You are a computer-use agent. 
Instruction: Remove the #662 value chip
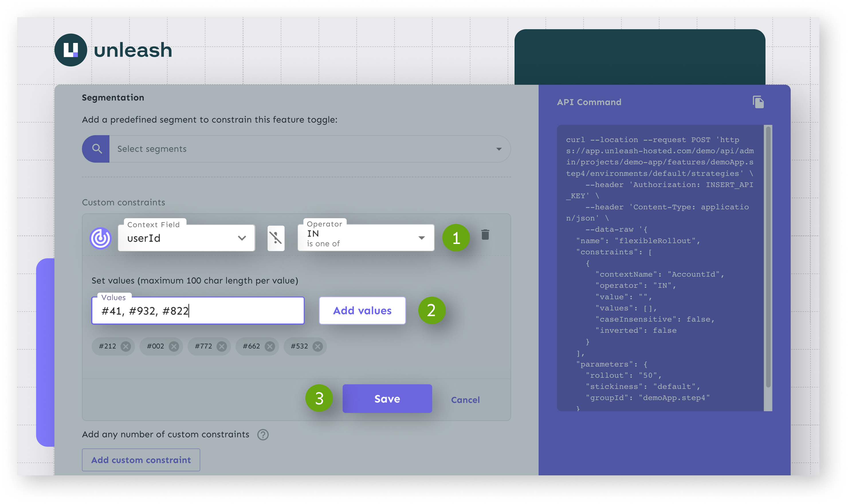pos(270,346)
